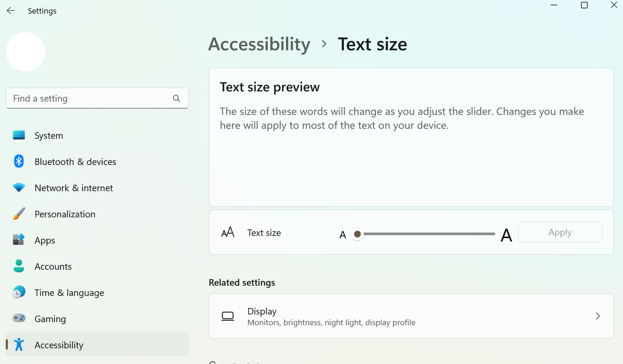
Task: Select Gaming in the navigation list
Action: (50, 319)
